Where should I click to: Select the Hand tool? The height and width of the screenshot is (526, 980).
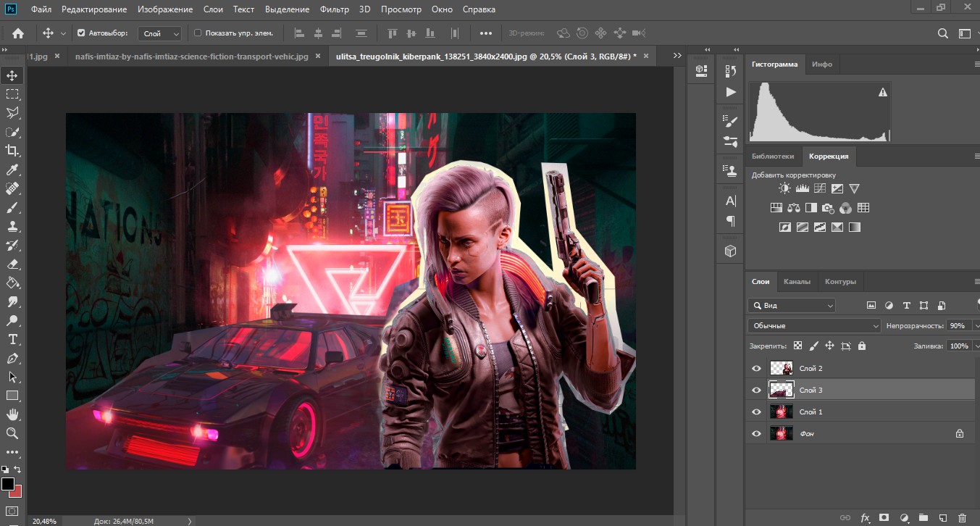point(12,414)
